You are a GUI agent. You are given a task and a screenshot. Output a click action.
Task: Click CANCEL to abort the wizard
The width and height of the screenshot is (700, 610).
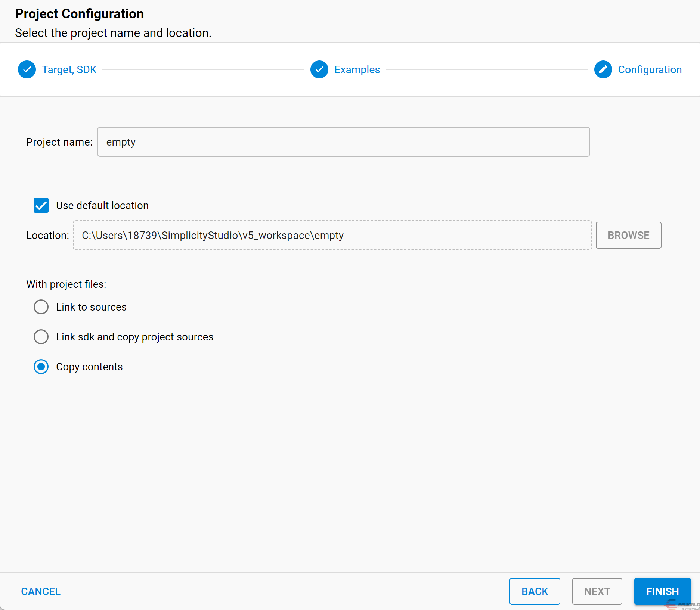[41, 591]
